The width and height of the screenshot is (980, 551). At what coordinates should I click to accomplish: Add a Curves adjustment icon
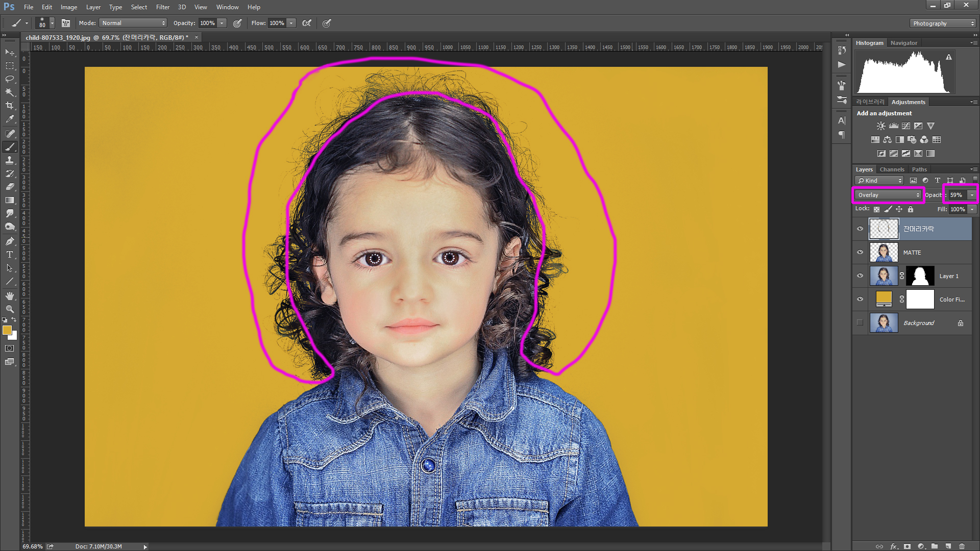906,126
